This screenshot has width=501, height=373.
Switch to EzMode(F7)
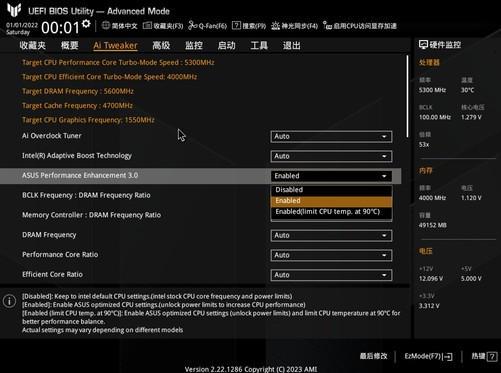(x=428, y=356)
